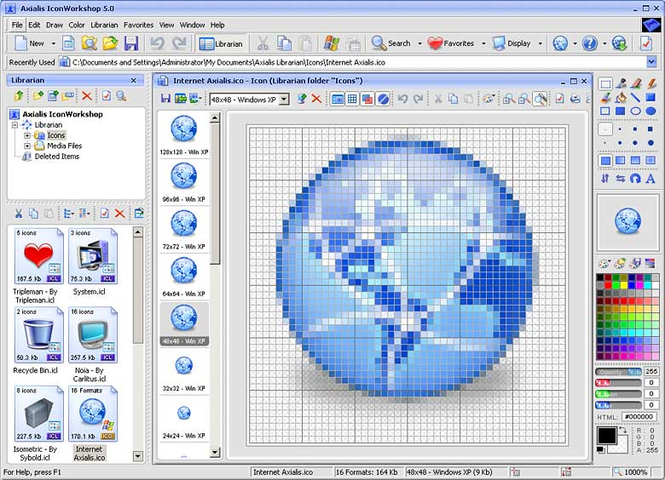
Task: Open the File menu
Action: [17, 25]
